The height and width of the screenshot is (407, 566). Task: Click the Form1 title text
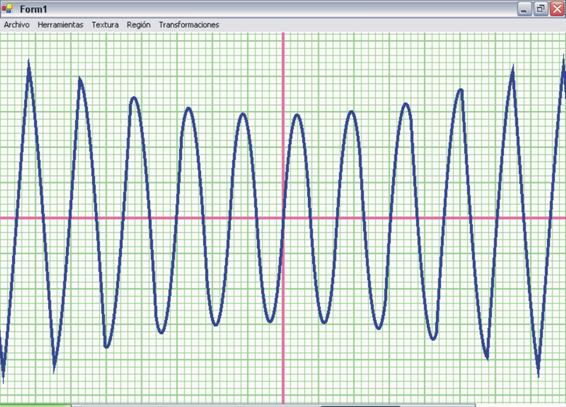pyautogui.click(x=33, y=9)
